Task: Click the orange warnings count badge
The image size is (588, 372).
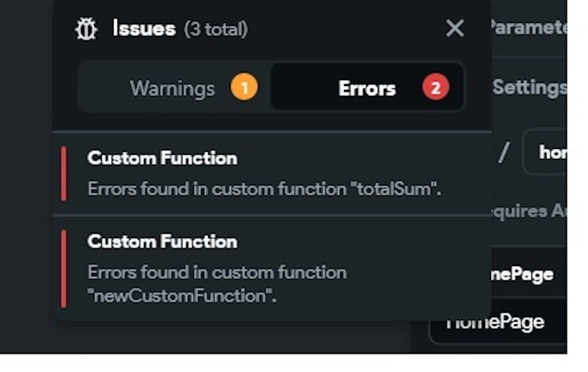Action: pyautogui.click(x=245, y=88)
